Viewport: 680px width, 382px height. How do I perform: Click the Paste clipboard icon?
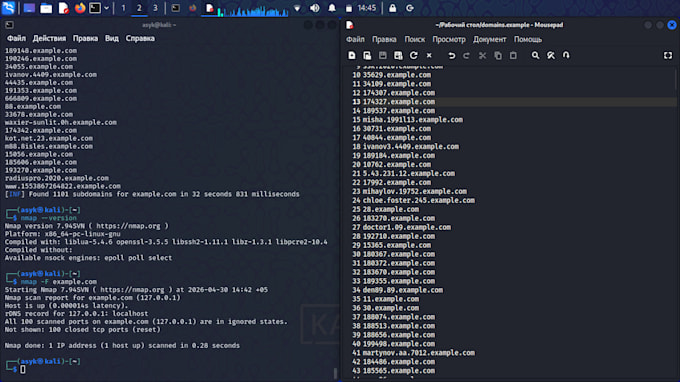pyautogui.click(x=513, y=56)
